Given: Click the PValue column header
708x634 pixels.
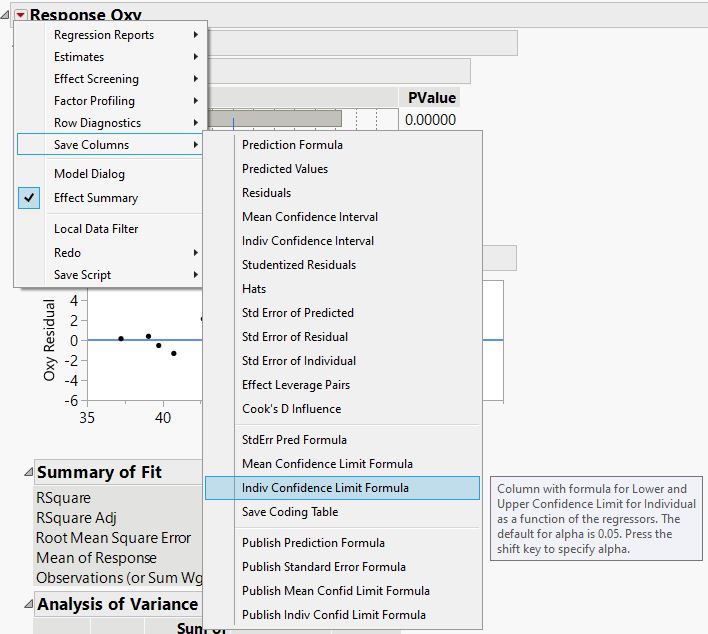Looking at the screenshot, I should point(432,97).
